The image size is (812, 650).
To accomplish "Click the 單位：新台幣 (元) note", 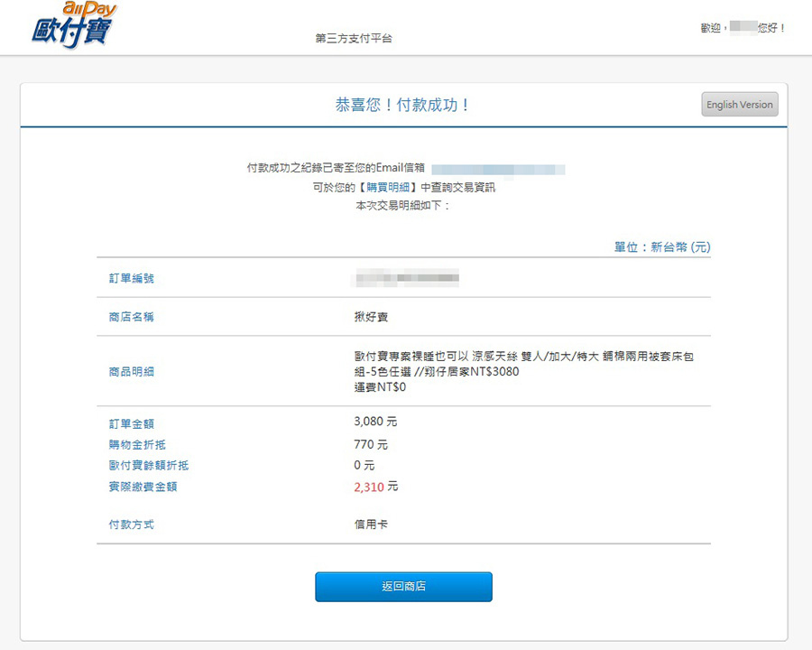I will coord(662,246).
